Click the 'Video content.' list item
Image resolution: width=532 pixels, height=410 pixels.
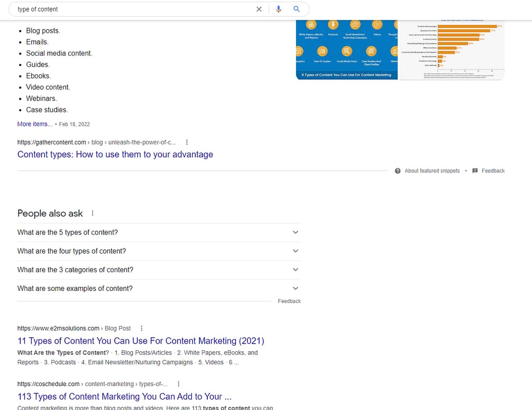point(48,87)
